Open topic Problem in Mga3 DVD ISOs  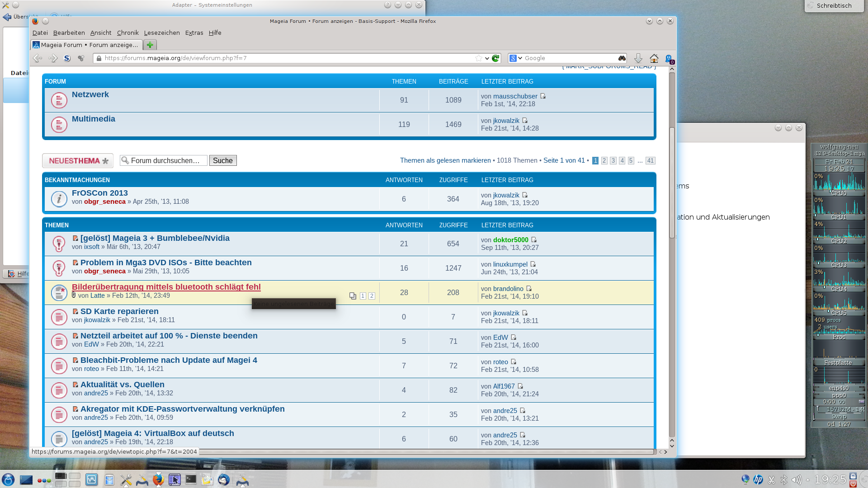point(166,263)
